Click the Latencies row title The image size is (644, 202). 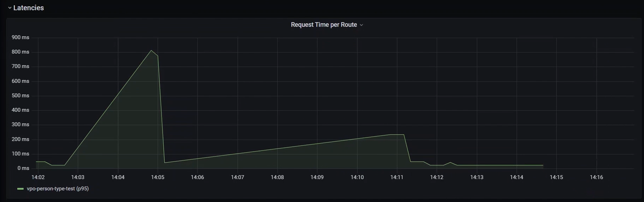29,8
